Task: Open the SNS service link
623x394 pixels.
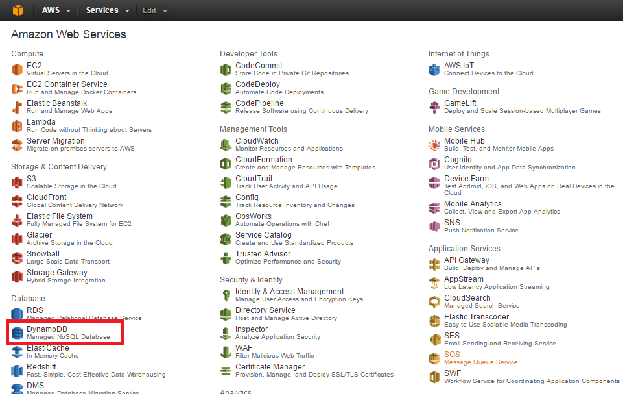Action: pyautogui.click(x=452, y=222)
